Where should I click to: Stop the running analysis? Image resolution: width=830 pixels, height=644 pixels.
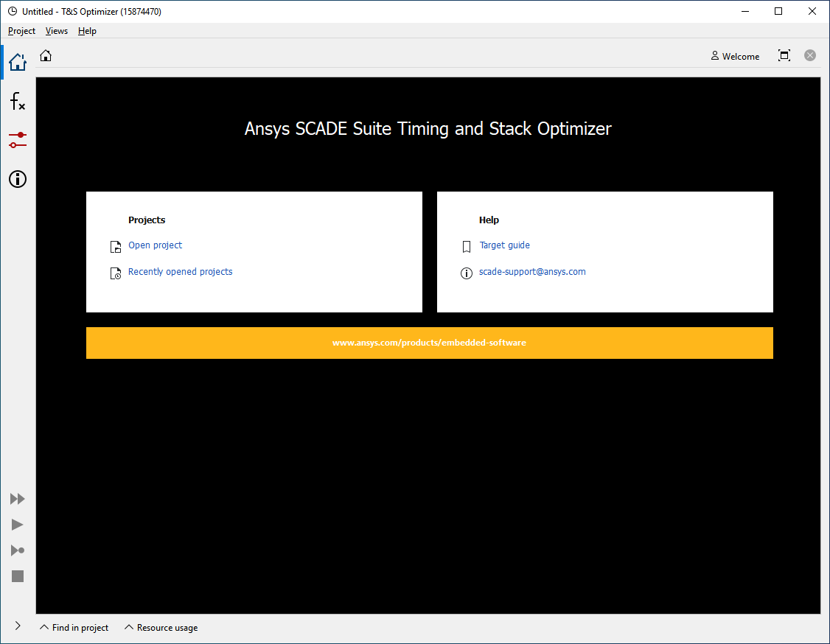click(18, 576)
